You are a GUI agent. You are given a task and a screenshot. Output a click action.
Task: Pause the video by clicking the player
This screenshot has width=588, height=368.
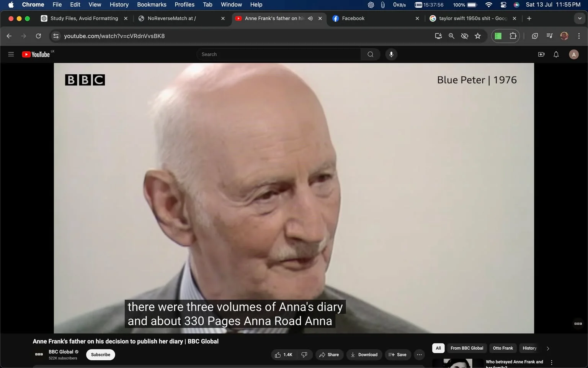[x=294, y=198]
